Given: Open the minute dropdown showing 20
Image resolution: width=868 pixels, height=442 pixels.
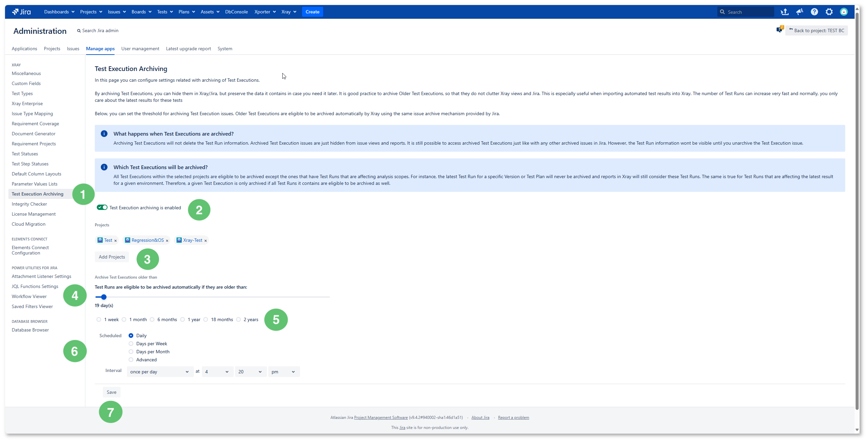Looking at the screenshot, I should (x=251, y=372).
